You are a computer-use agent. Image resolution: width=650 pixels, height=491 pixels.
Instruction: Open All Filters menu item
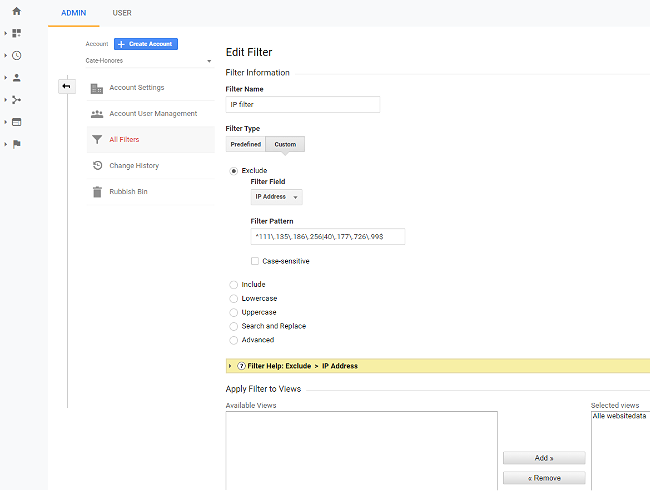[151, 140]
